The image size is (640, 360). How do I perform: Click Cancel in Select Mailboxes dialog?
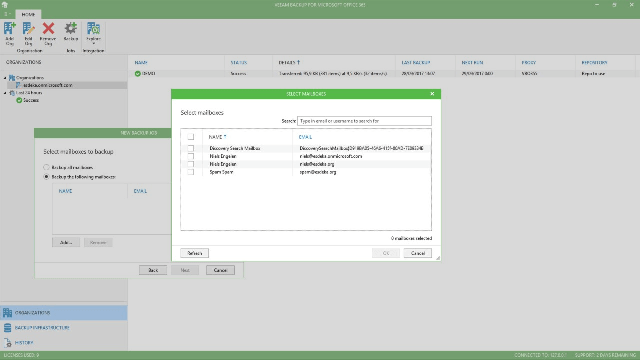point(418,253)
